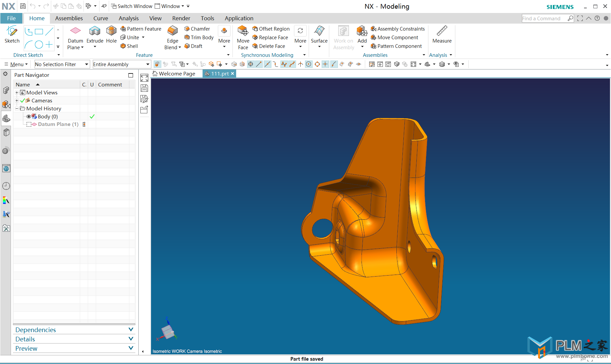Sort by the Name column header
The height and width of the screenshot is (364, 611).
(47, 84)
